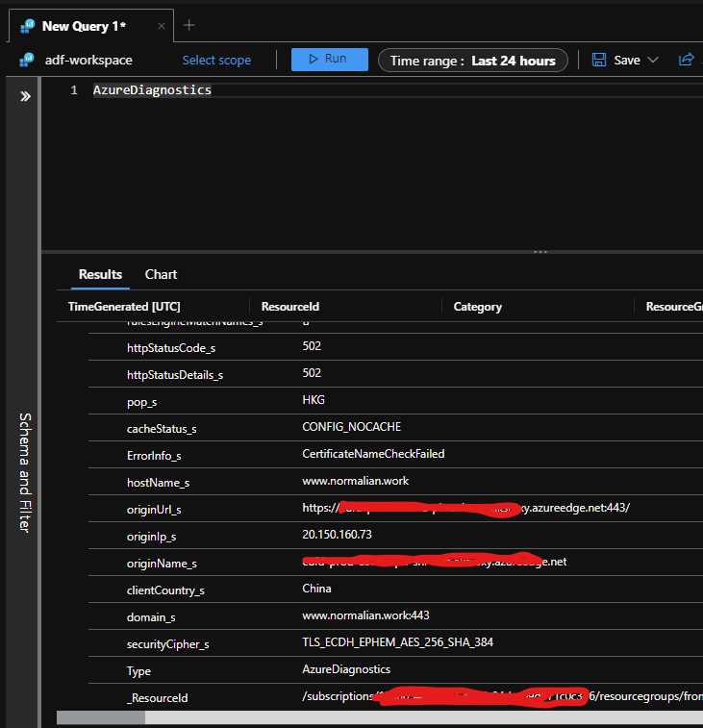Close the New Query 1 tab
This screenshot has width=703, height=728.
(162, 27)
